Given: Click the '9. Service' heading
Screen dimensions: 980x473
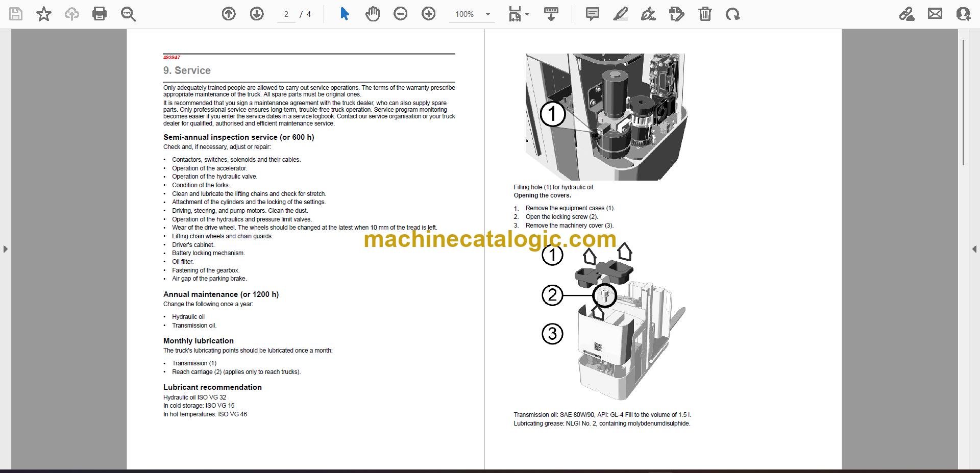Looking at the screenshot, I should (x=187, y=70).
